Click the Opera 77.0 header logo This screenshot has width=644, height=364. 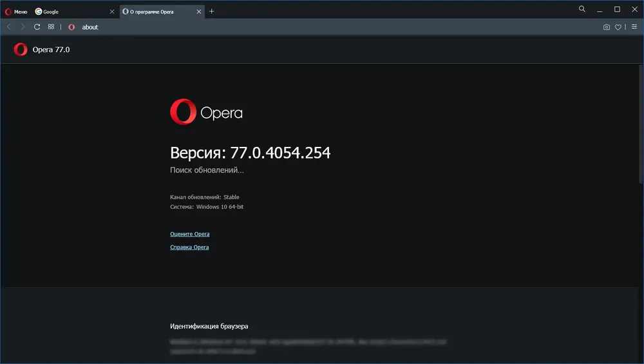click(x=21, y=50)
